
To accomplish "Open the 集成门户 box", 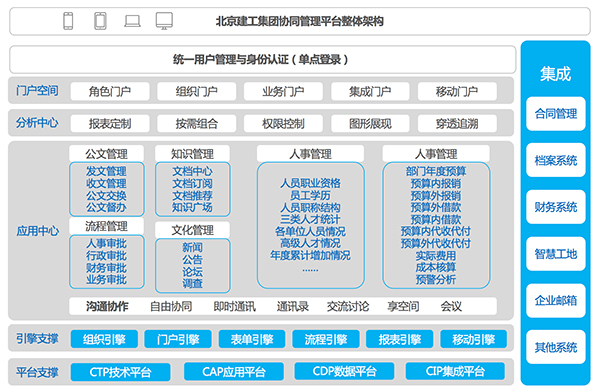I will pyautogui.click(x=370, y=91).
